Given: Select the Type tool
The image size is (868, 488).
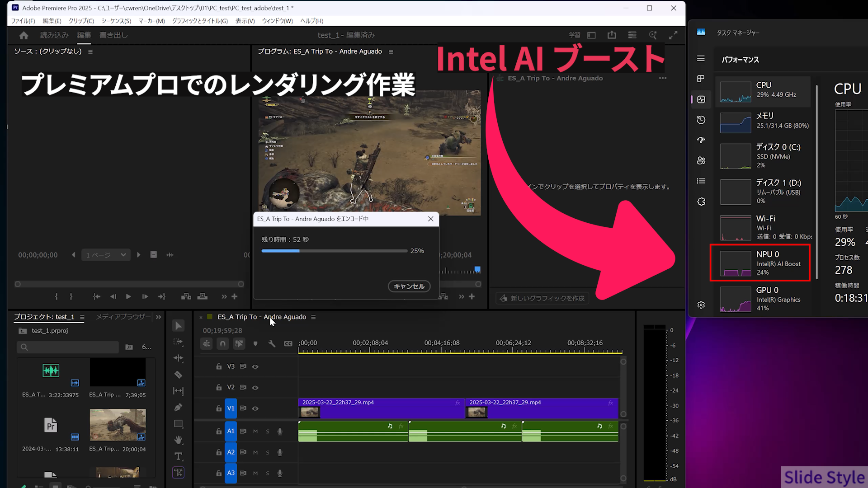Looking at the screenshot, I should [178, 456].
